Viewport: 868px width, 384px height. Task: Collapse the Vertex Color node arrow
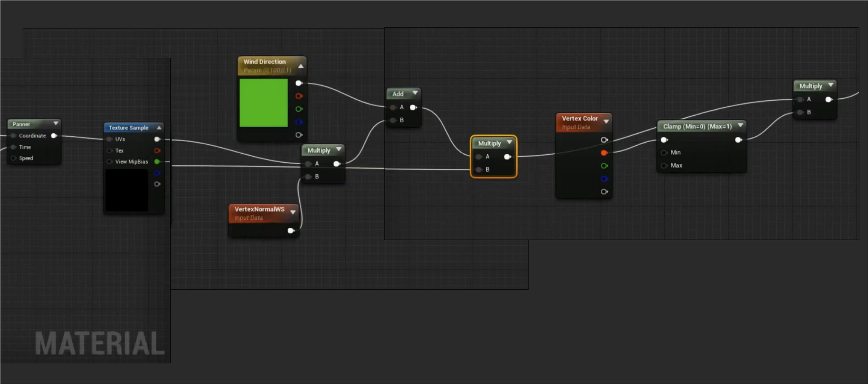click(606, 121)
